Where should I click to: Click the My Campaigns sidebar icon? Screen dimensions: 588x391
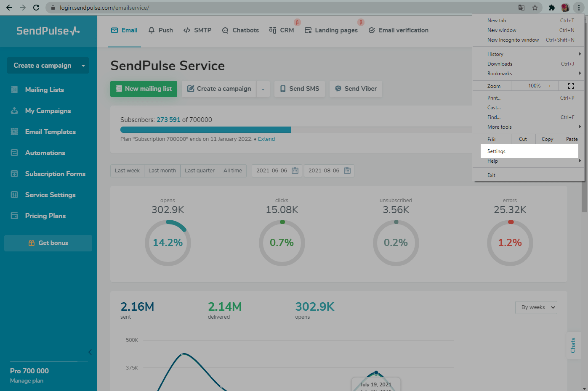point(14,111)
